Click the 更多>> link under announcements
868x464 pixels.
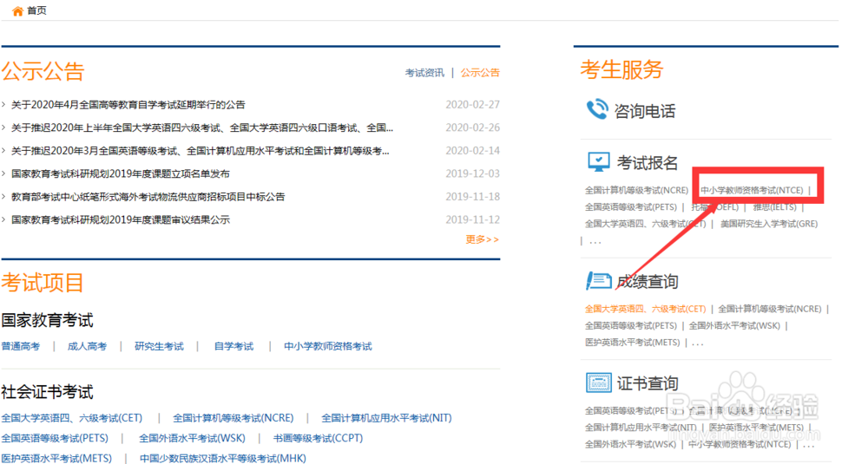(482, 239)
